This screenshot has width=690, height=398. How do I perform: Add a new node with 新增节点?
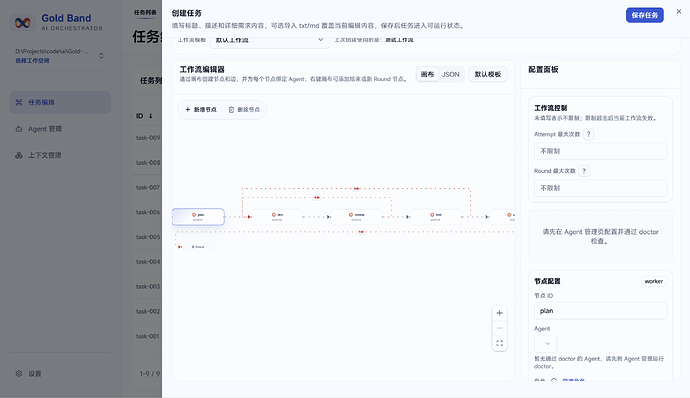201,110
